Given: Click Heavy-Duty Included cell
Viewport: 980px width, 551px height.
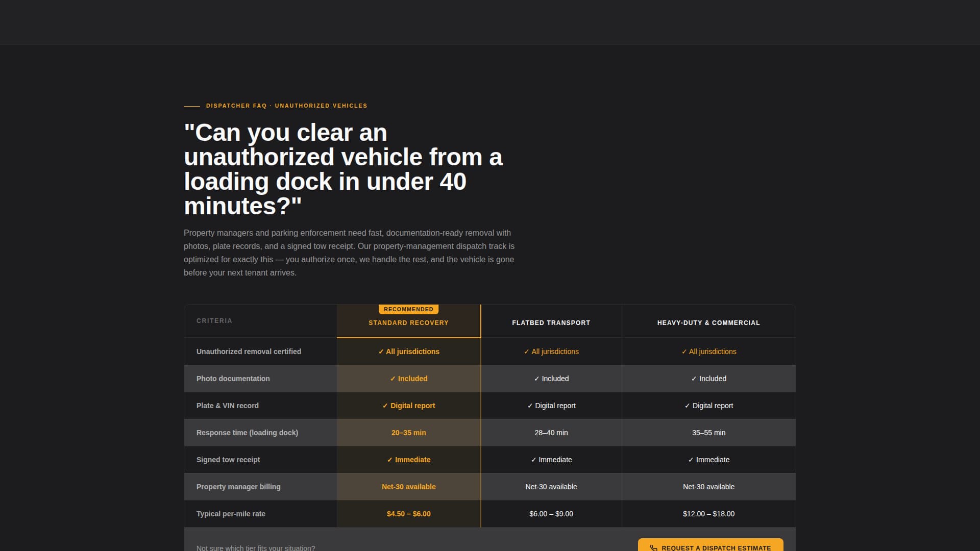Looking at the screenshot, I should (708, 379).
